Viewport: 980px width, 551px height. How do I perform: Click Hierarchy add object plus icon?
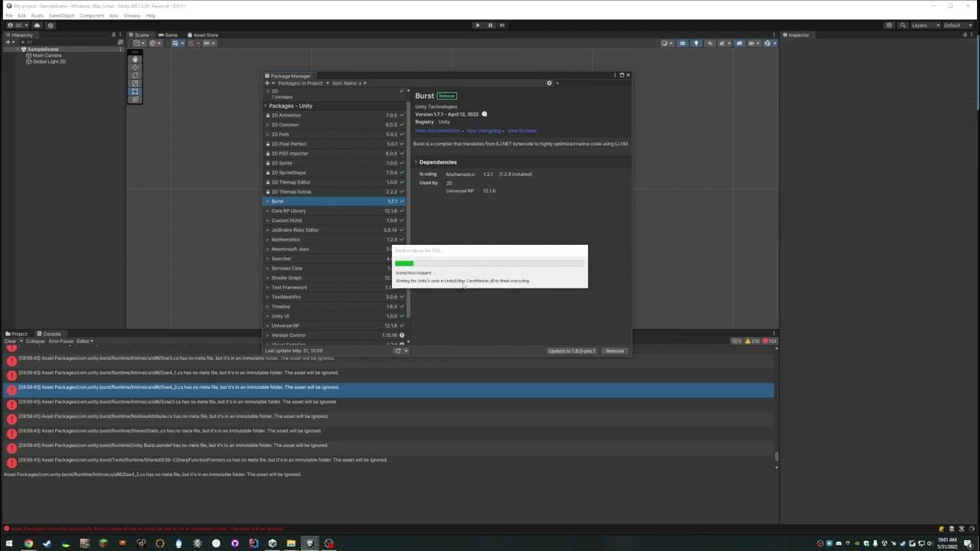pos(9,43)
